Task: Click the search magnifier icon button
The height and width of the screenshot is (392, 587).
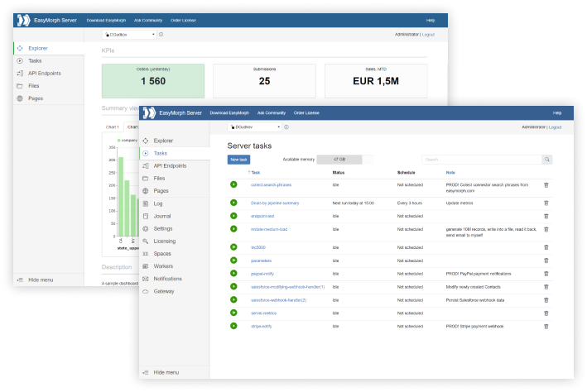Action: (547, 160)
